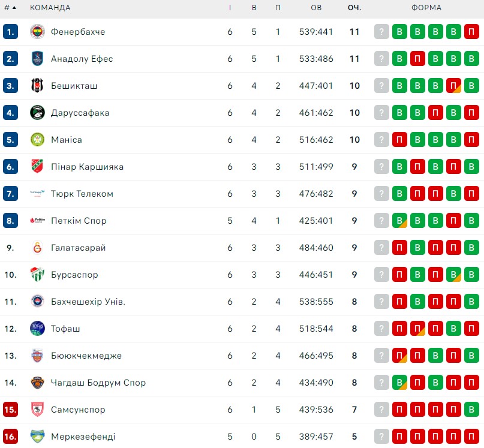Click the Darüşşafaka team logo
This screenshot has width=484, height=448.
[37, 113]
